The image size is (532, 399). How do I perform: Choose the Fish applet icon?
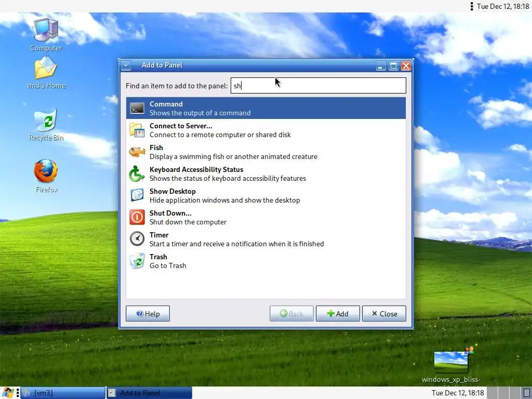pos(137,152)
